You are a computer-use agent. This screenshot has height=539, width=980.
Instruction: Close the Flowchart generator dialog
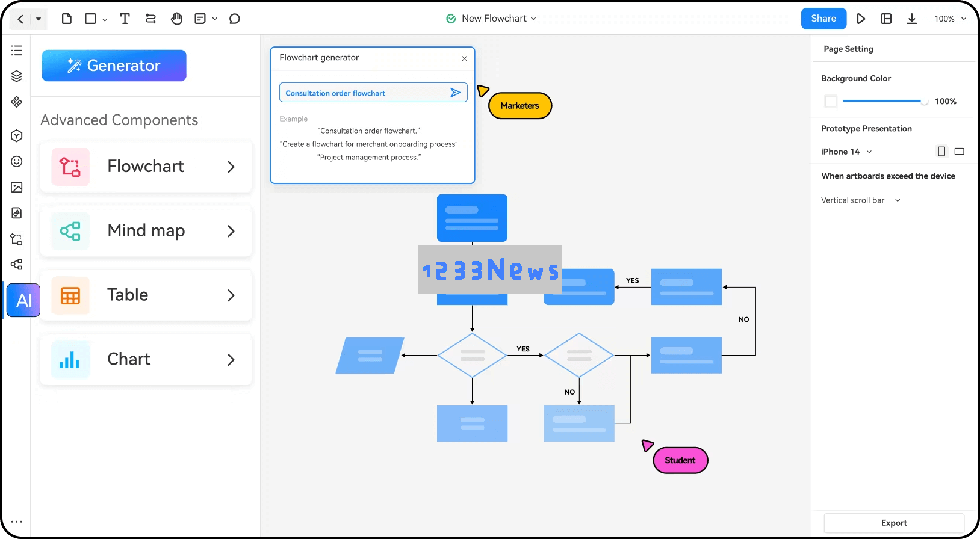point(465,58)
